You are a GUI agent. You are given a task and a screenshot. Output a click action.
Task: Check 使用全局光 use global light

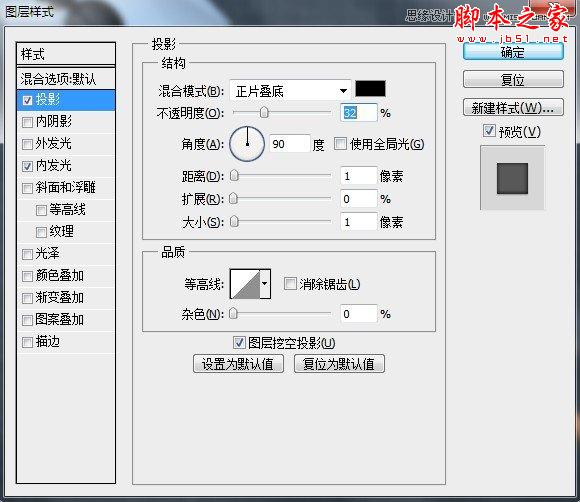[x=340, y=143]
